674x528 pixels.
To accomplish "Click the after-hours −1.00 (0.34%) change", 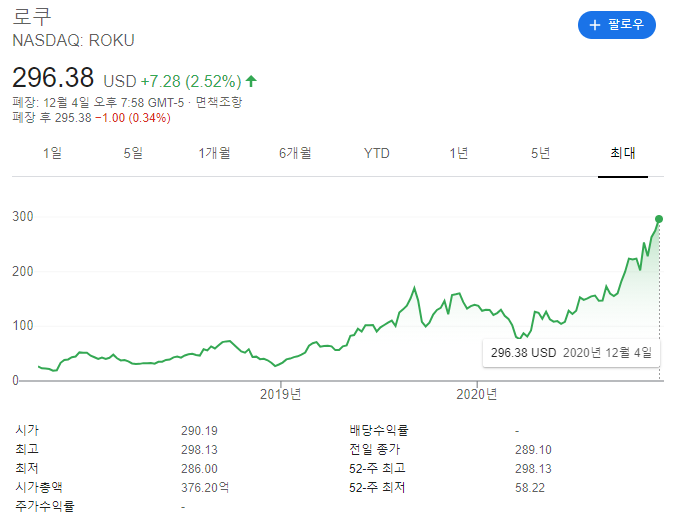I will coord(133,118).
